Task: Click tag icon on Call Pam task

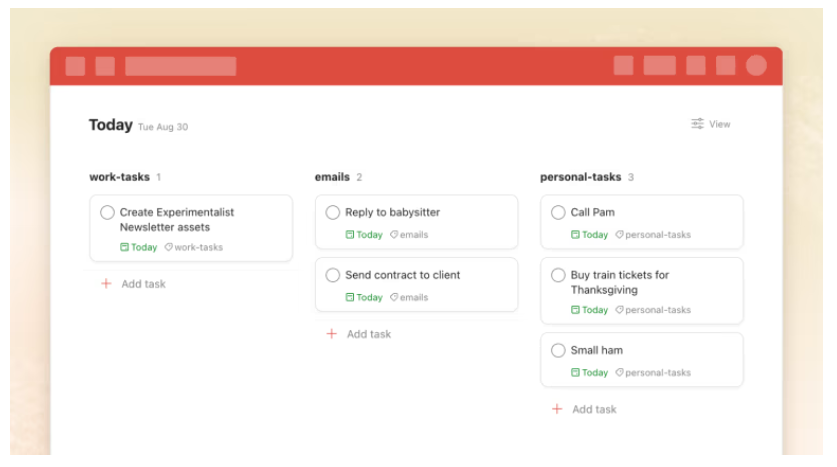Action: coord(619,234)
